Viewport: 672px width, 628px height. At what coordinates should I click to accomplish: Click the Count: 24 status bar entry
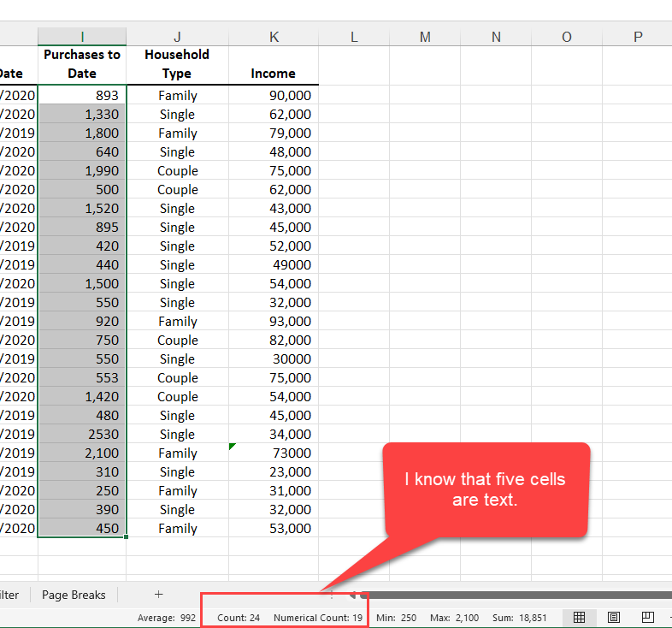pos(239,618)
